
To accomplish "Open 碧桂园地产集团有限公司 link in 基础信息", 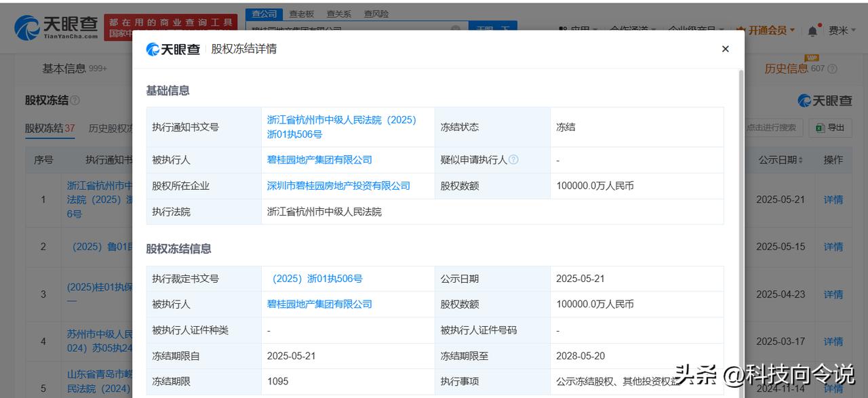I will tap(319, 160).
